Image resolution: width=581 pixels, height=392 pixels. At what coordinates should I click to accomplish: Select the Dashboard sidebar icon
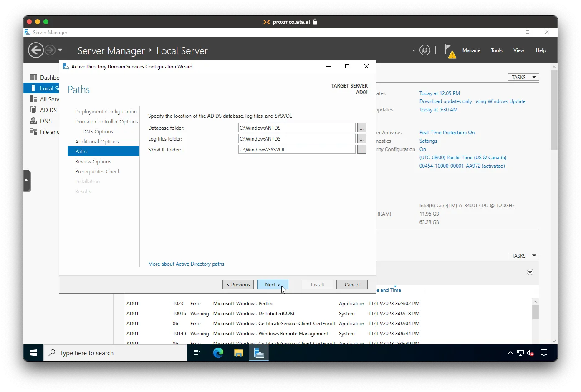point(33,77)
